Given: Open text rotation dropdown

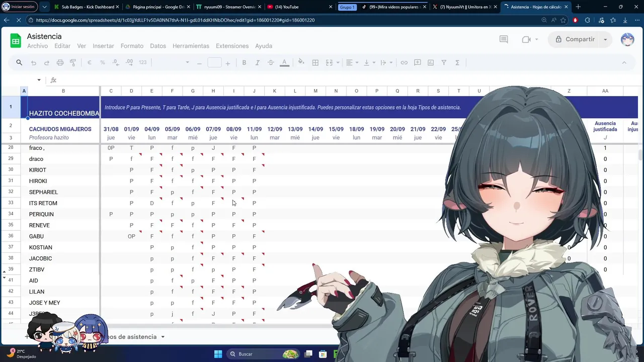Looking at the screenshot, I should pos(386,63).
